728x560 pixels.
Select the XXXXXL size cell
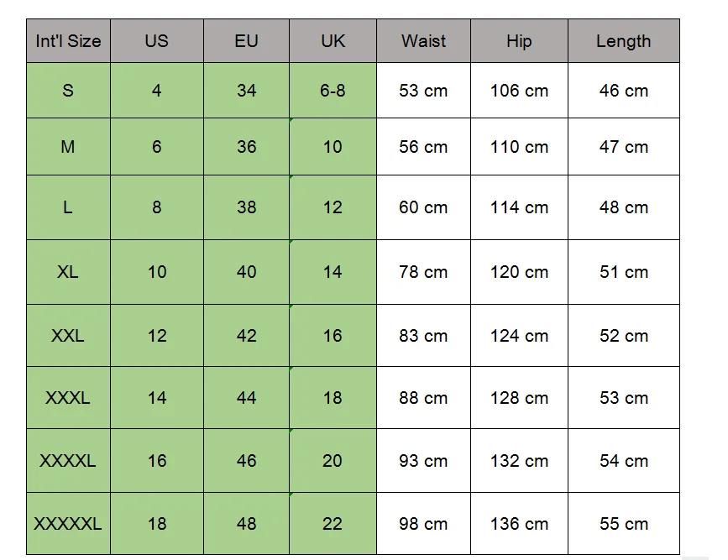pos(68,523)
